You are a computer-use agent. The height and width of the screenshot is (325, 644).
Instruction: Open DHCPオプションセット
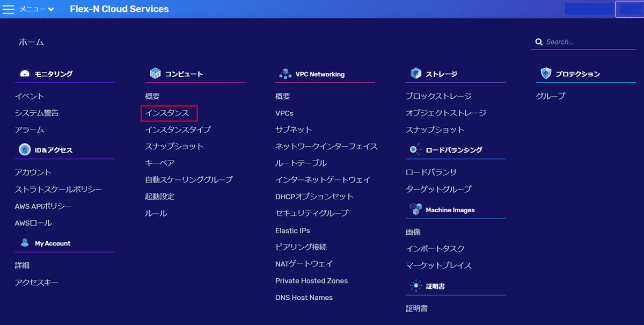(314, 197)
